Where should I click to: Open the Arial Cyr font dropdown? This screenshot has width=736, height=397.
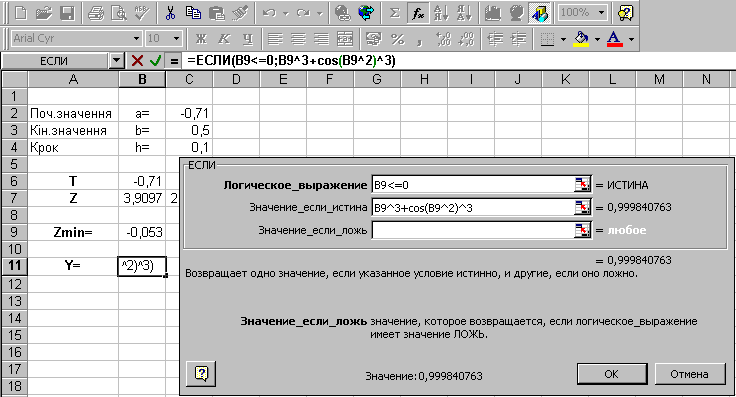click(136, 38)
